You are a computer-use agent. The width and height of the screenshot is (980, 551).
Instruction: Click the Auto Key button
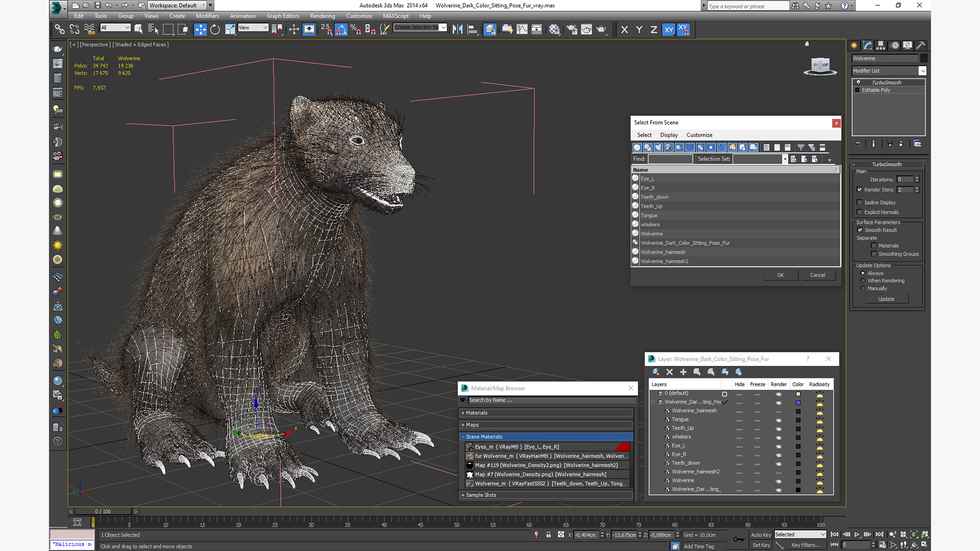click(x=761, y=535)
